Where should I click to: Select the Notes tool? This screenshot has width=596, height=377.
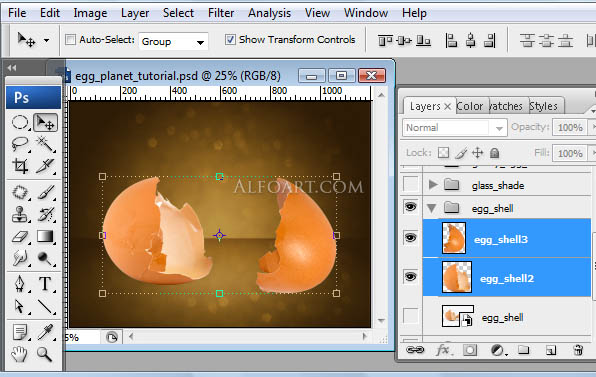click(20, 332)
